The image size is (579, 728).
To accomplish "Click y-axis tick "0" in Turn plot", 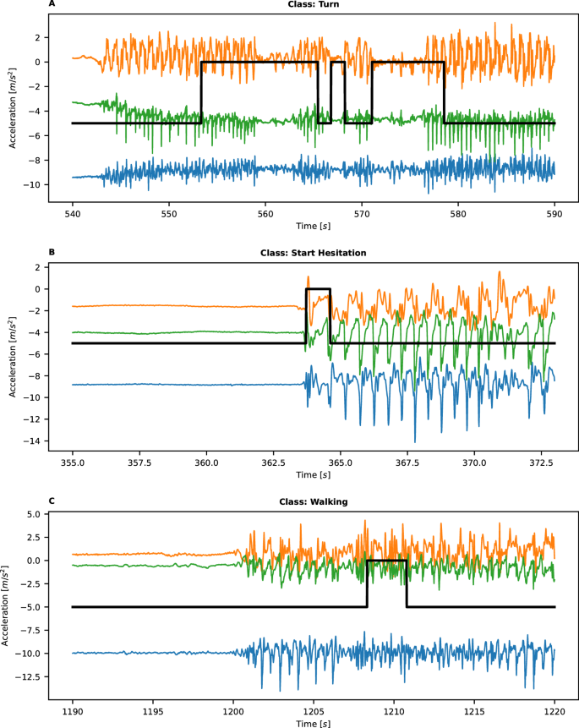I will coord(38,63).
